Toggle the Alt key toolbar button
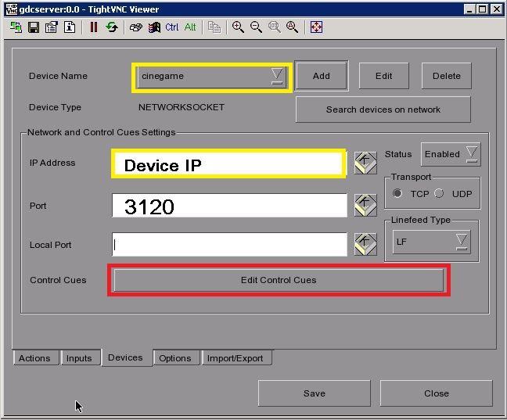Viewport: 507px width, 420px height. [x=190, y=27]
